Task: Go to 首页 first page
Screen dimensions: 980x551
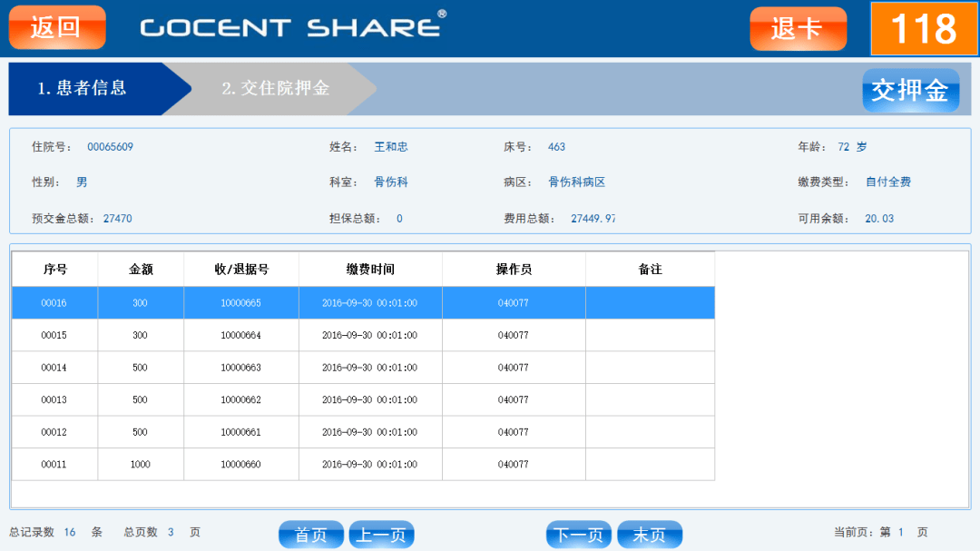Action: (x=310, y=535)
